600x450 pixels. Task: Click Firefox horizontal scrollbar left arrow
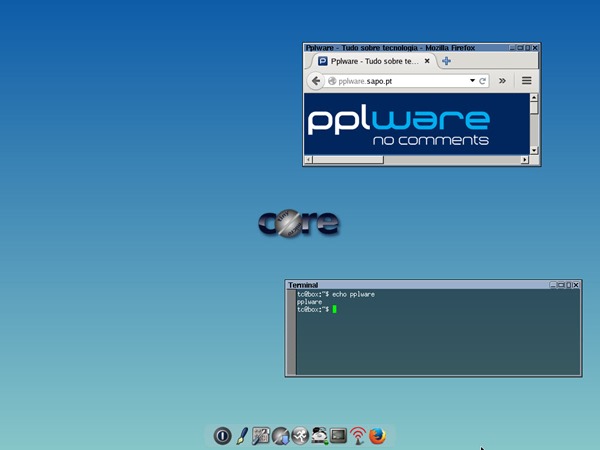click(309, 160)
